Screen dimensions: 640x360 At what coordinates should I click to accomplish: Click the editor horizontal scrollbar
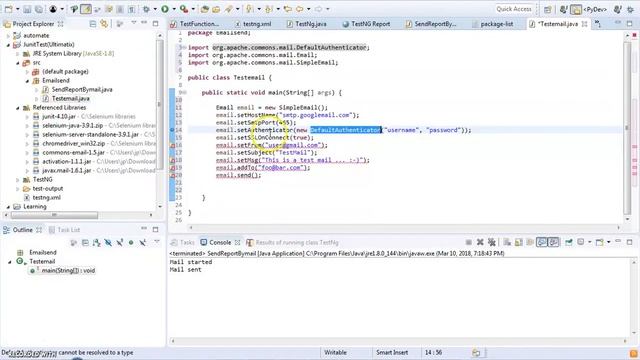click(x=404, y=228)
